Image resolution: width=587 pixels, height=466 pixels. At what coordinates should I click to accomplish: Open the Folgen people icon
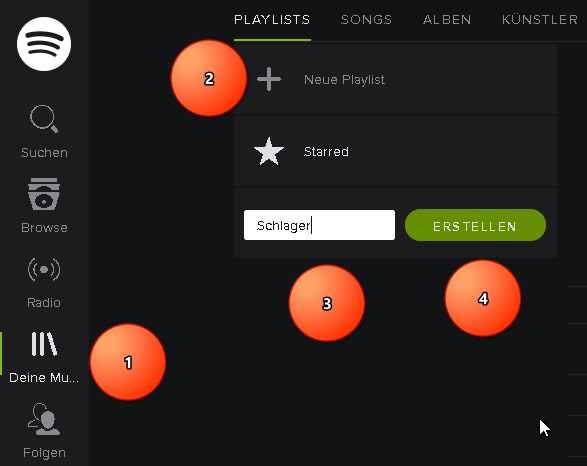[x=44, y=419]
